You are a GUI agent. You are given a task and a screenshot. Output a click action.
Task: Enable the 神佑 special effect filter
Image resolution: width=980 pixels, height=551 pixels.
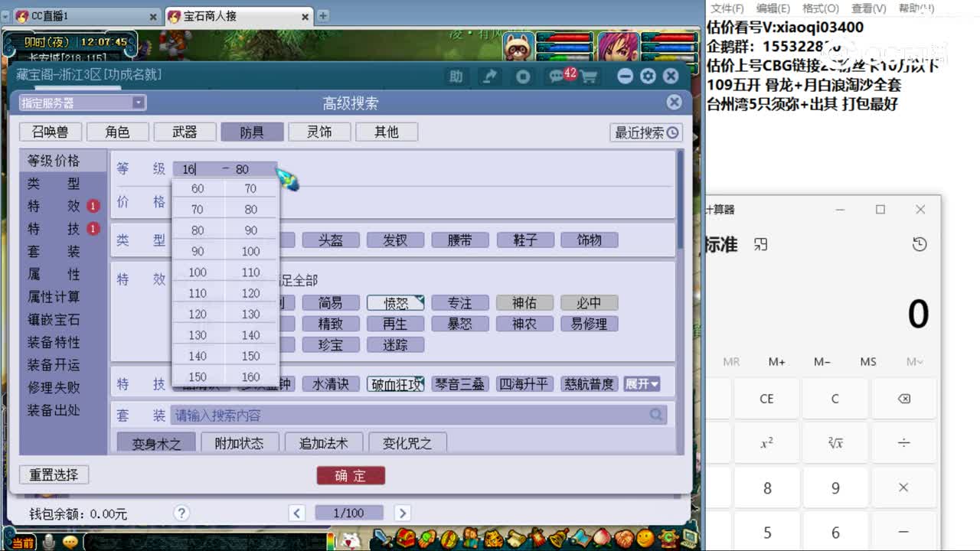[x=524, y=302]
